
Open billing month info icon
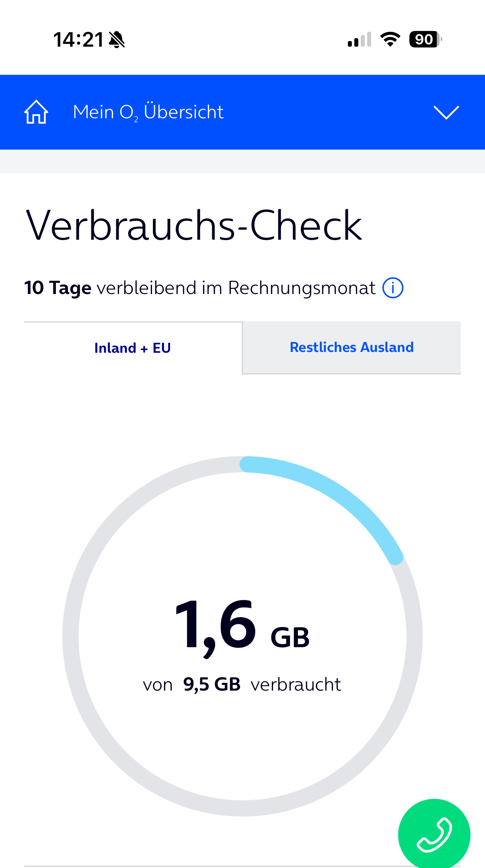click(393, 288)
